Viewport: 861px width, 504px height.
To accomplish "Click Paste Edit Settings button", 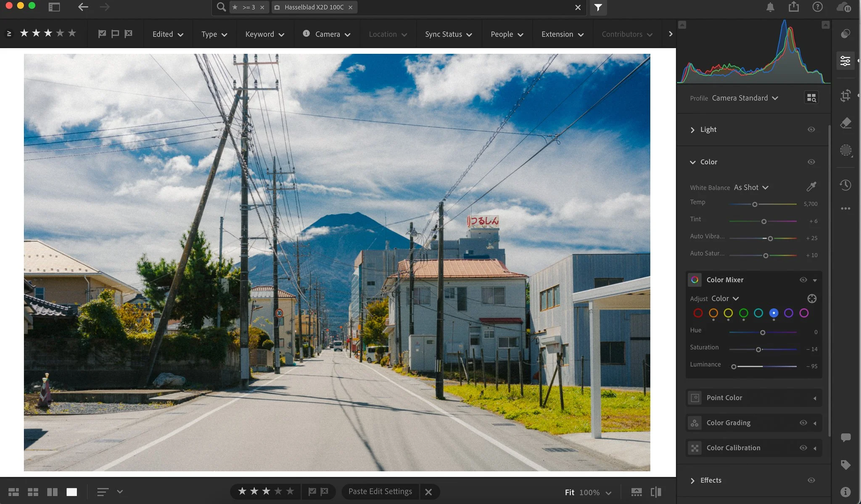I will [x=380, y=491].
